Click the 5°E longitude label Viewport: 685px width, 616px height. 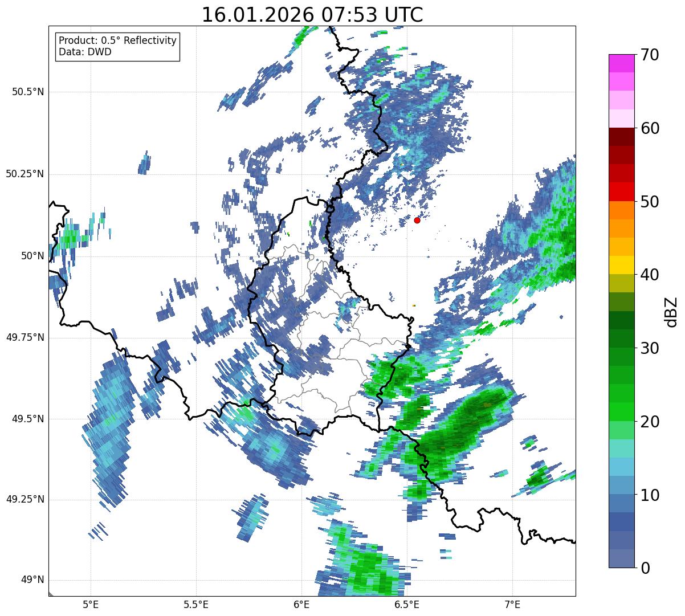click(90, 604)
